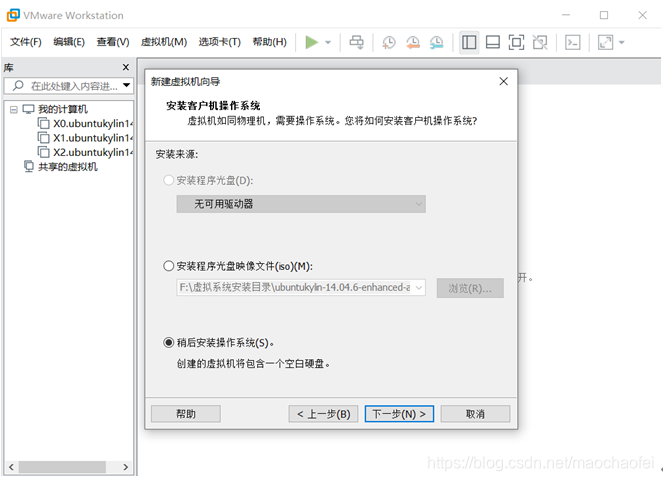Open the power options arrow beside play
The height and width of the screenshot is (481, 663).
[x=328, y=42]
